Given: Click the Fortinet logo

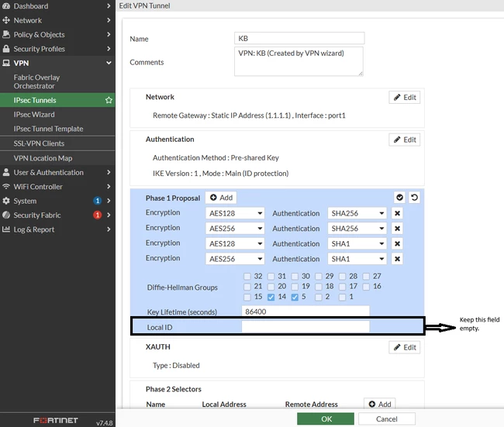Looking at the screenshot, I should (56, 420).
